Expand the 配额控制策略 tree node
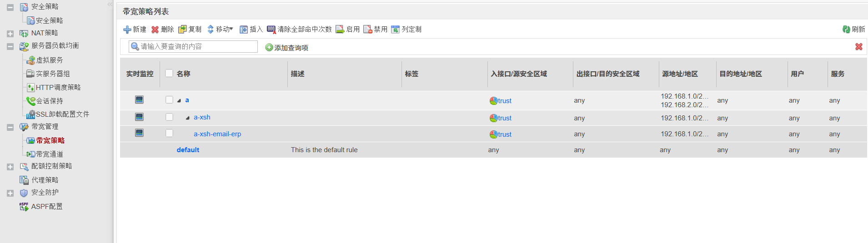The height and width of the screenshot is (243, 868). click(10, 167)
